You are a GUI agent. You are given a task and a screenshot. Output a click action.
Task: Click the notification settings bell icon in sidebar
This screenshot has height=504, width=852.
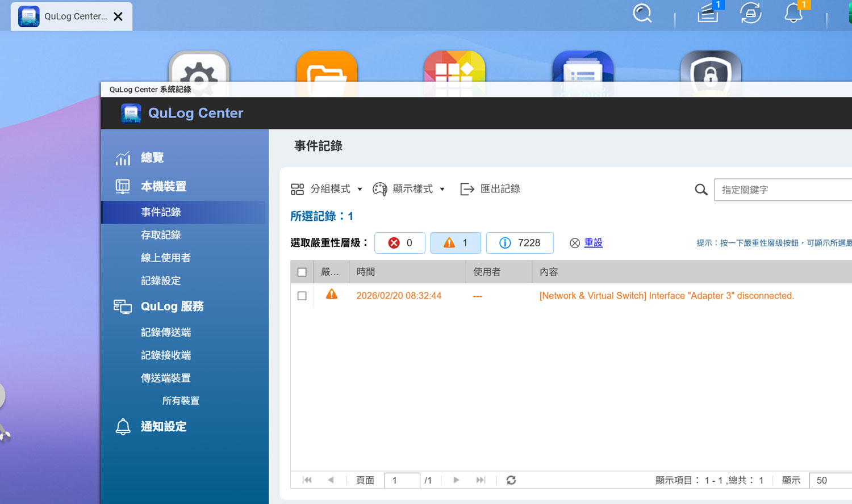(x=123, y=427)
